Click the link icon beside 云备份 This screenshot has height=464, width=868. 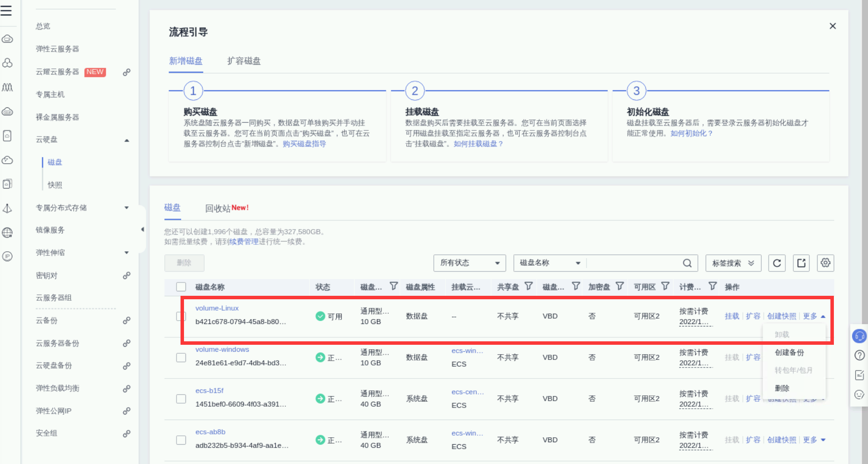coord(127,321)
